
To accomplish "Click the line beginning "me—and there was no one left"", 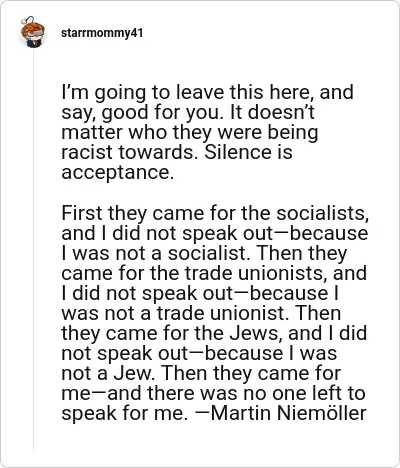I will [x=213, y=393].
